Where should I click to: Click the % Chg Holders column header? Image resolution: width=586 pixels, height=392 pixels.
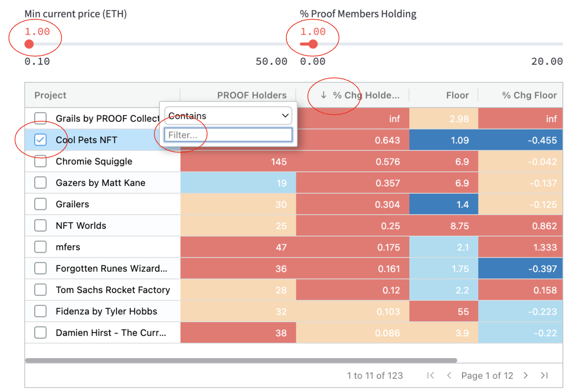click(x=366, y=95)
